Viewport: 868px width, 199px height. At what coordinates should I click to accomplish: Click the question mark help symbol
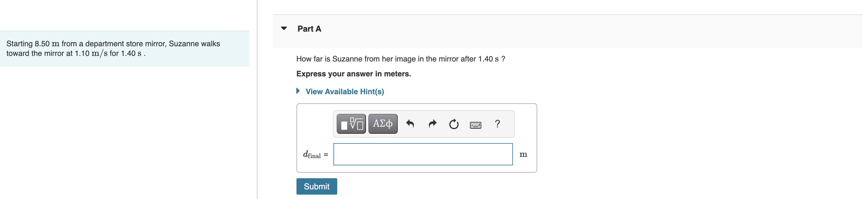(497, 124)
